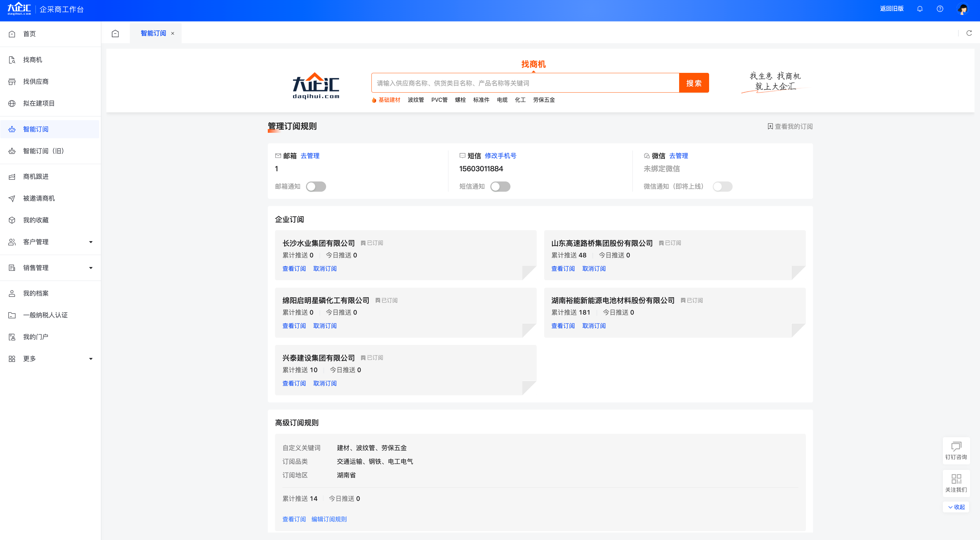
Task: View subscription for 绵阳启明星磷化工有限公司
Action: pyautogui.click(x=294, y=326)
